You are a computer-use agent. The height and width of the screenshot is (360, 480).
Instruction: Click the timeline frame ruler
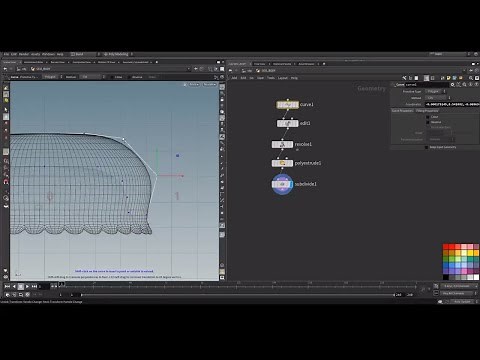click(238, 285)
